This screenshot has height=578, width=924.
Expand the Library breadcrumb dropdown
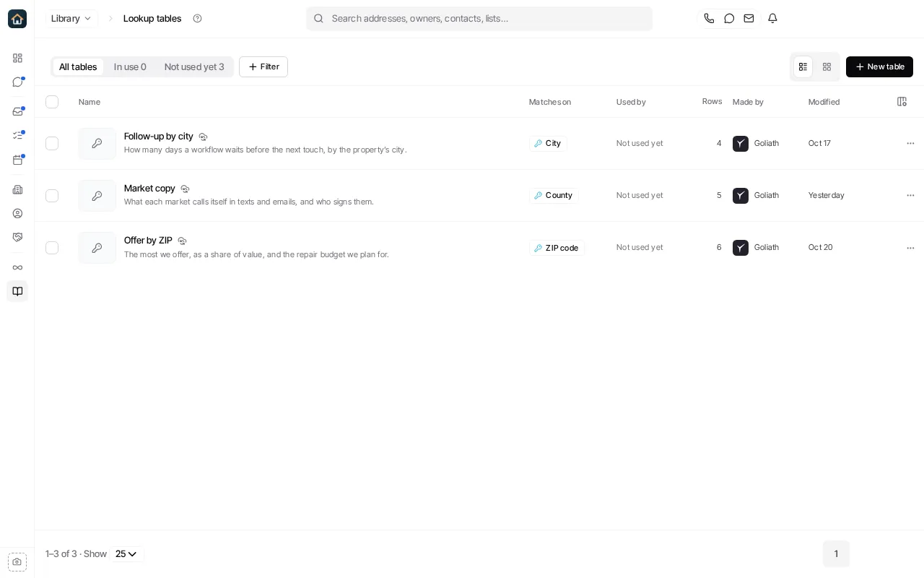71,18
